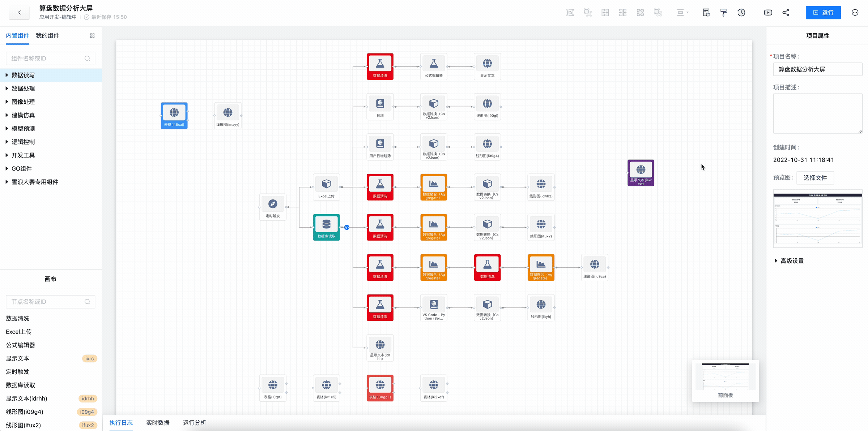The width and height of the screenshot is (868, 431).
Task: Switch to 实时数据 tab
Action: pyautogui.click(x=158, y=423)
